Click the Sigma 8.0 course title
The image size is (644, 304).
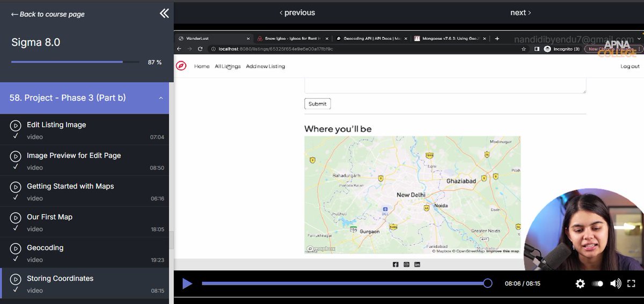[x=35, y=42]
